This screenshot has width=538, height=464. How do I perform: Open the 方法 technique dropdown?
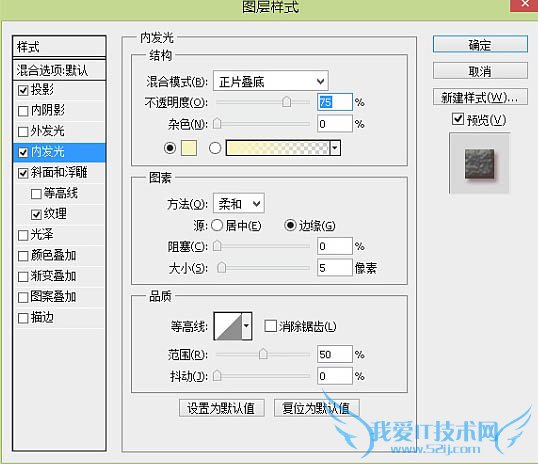(239, 204)
